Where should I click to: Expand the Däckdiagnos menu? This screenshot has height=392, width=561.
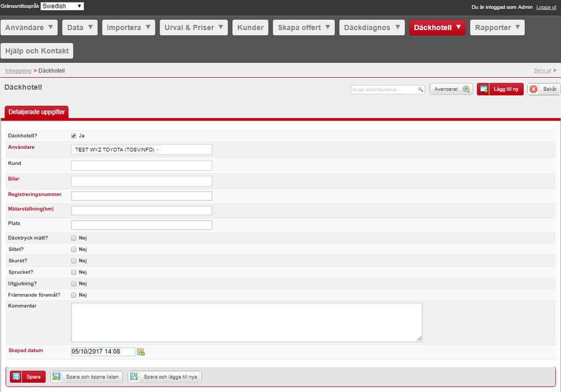click(x=372, y=27)
